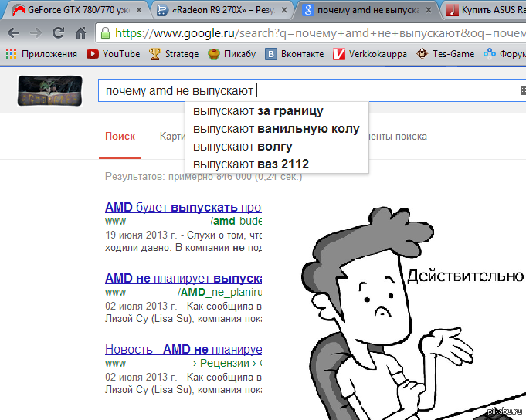Close the почему amd не выпускают tab
The height and width of the screenshot is (420, 526).
pyautogui.click(x=429, y=10)
